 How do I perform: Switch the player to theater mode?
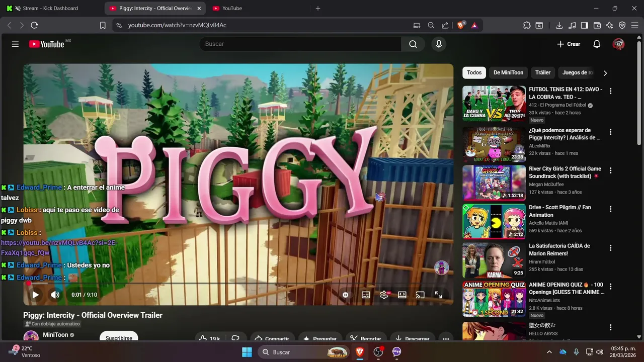point(402,295)
